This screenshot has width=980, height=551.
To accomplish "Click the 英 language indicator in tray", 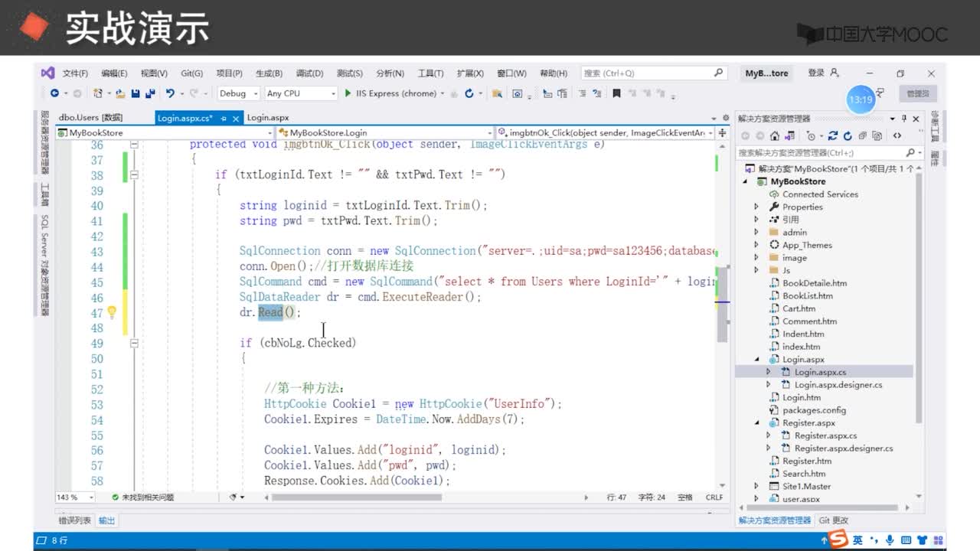I will point(858,540).
